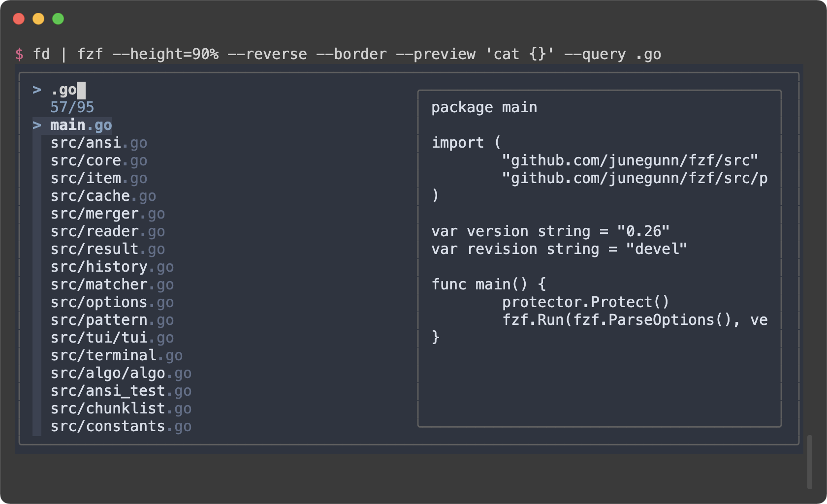
Task: Click the red close window button
Action: pos(19,19)
